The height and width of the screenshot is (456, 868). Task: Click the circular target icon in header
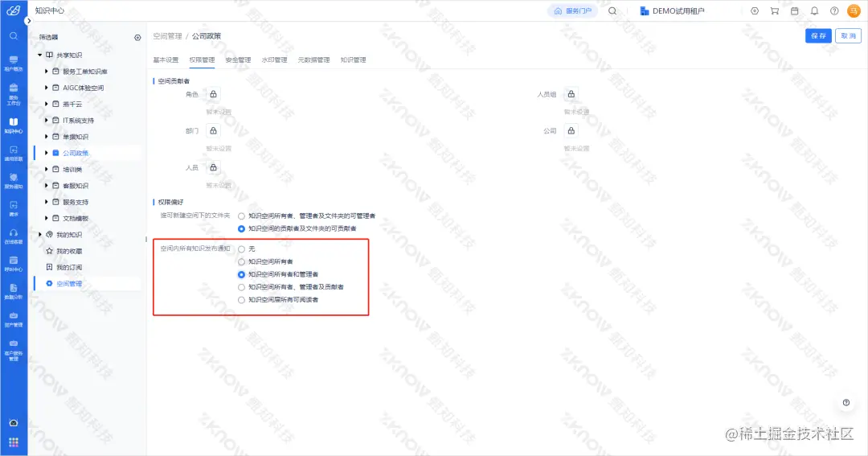click(x=755, y=10)
